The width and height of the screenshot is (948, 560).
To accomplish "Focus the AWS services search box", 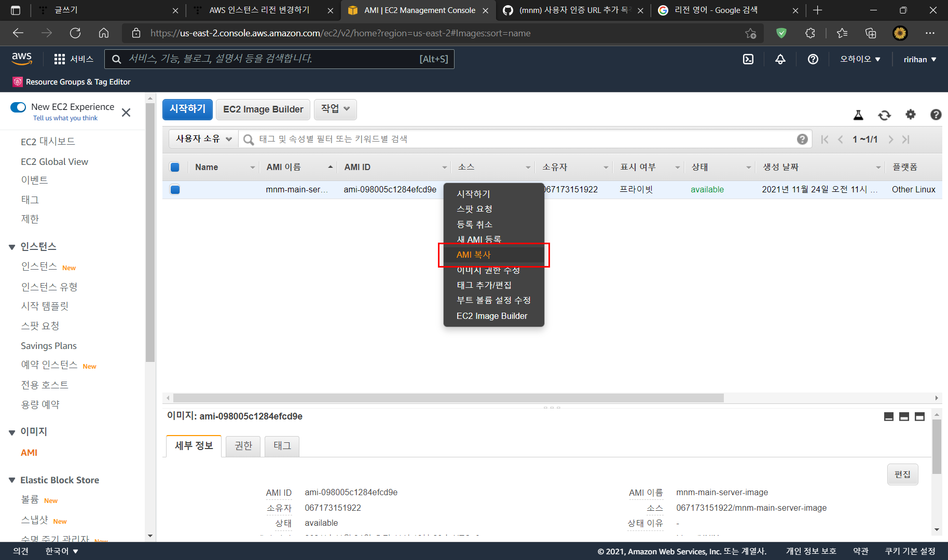I will coord(279,59).
